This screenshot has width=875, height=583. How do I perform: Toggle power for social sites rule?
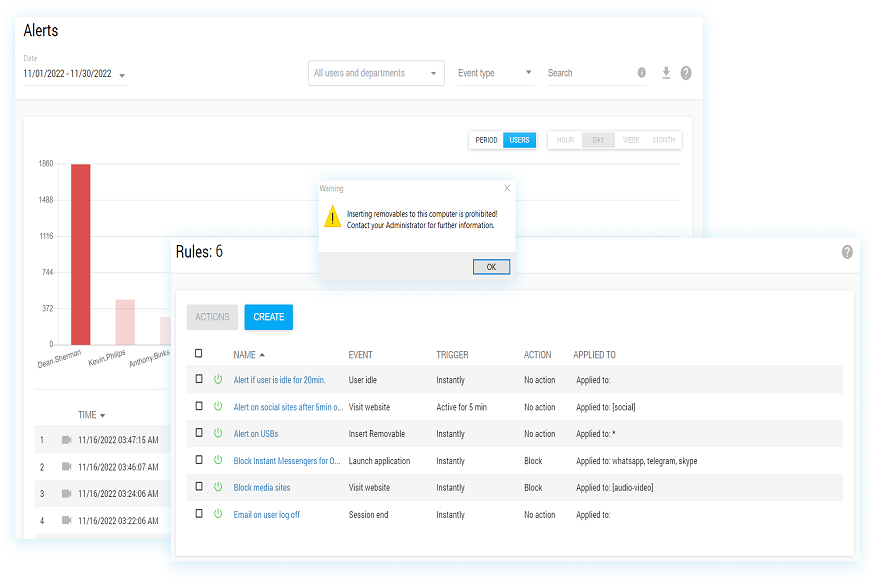click(218, 406)
